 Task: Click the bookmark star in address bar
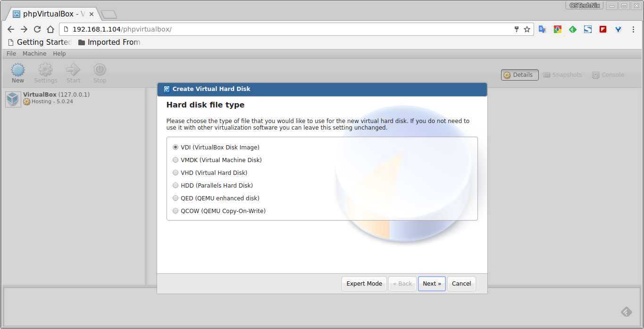coord(527,29)
